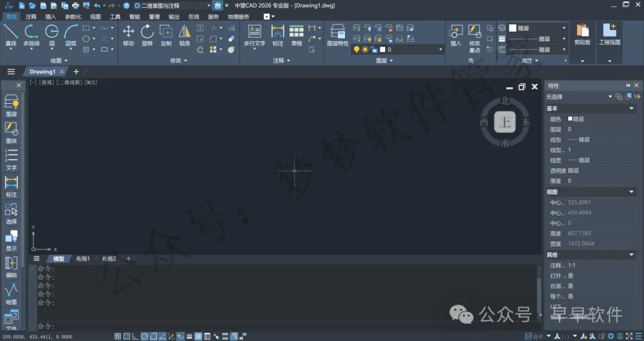Toggle the layer lock padlock icon
The image size is (644, 341).
pos(374,49)
